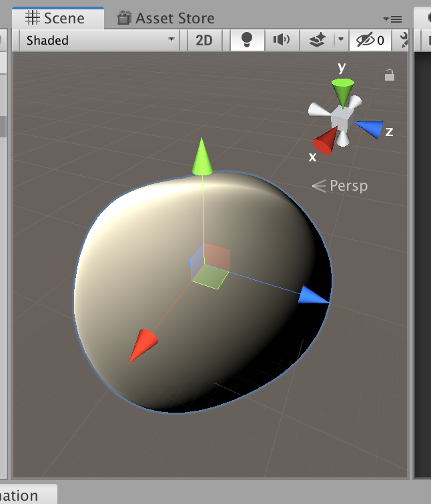Expand the dropdown arrow next to the effects icon
The image size is (431, 504).
340,40
